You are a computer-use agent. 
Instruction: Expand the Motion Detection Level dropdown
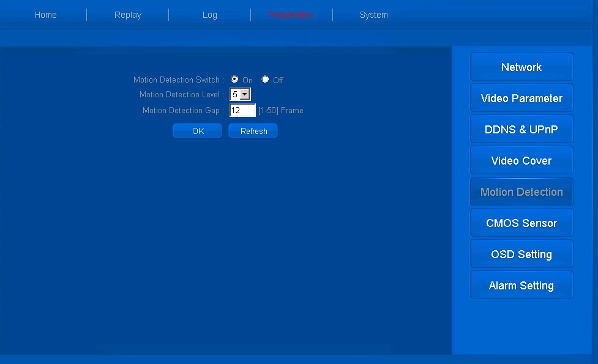tap(245, 95)
